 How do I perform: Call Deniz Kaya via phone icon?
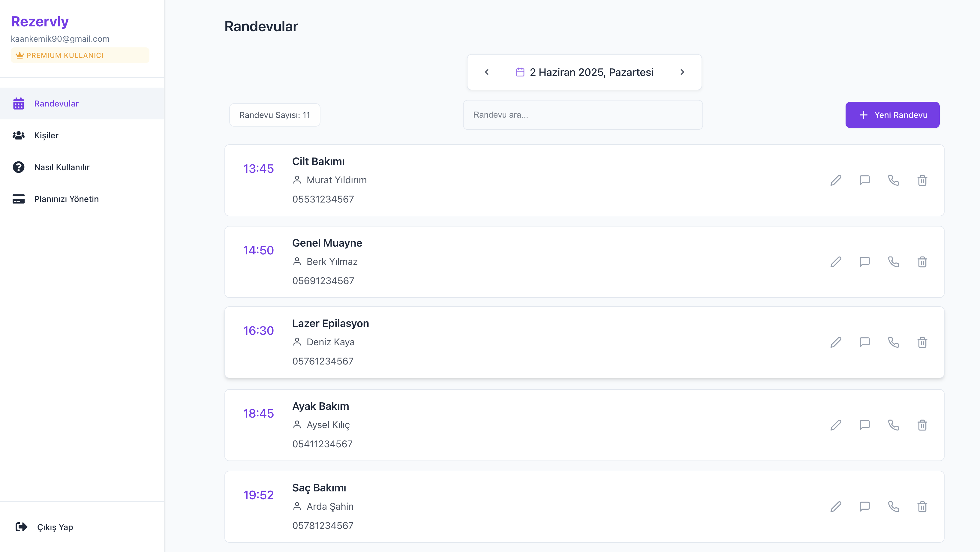point(893,342)
